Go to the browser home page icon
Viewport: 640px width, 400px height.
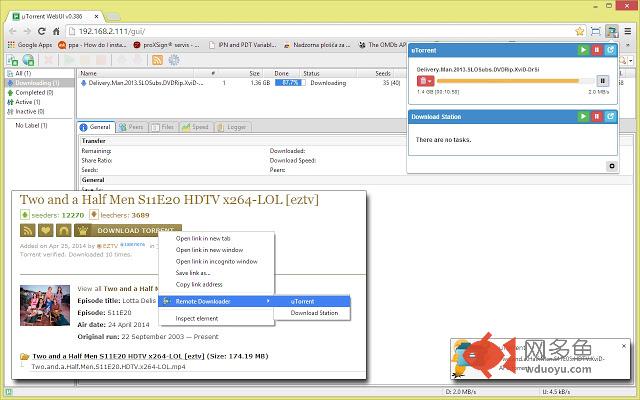tap(56, 31)
